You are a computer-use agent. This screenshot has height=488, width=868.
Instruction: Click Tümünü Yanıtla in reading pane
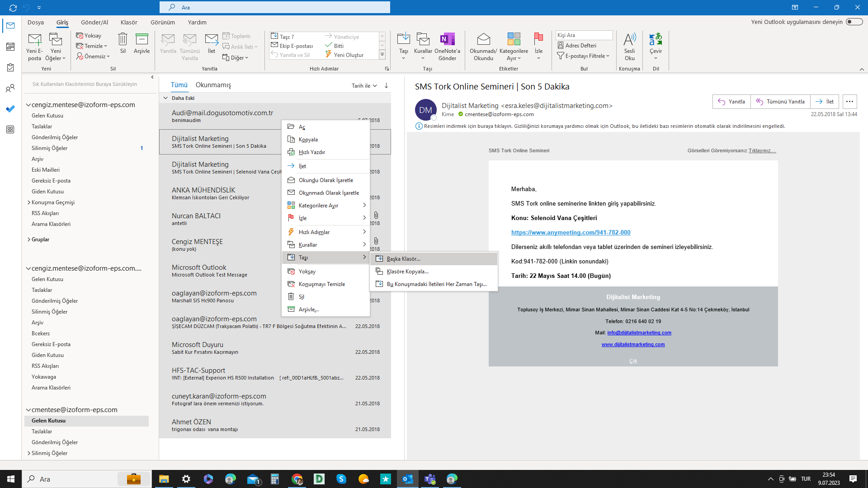[x=780, y=102]
